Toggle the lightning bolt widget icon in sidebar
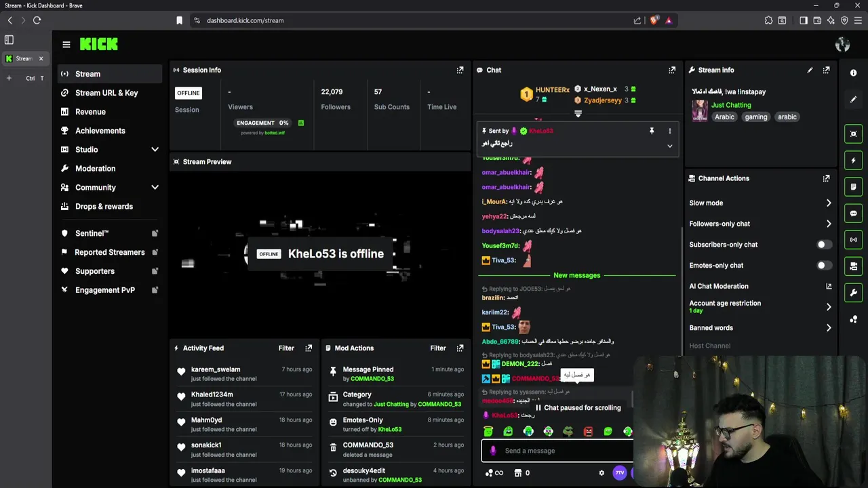 pos(853,160)
